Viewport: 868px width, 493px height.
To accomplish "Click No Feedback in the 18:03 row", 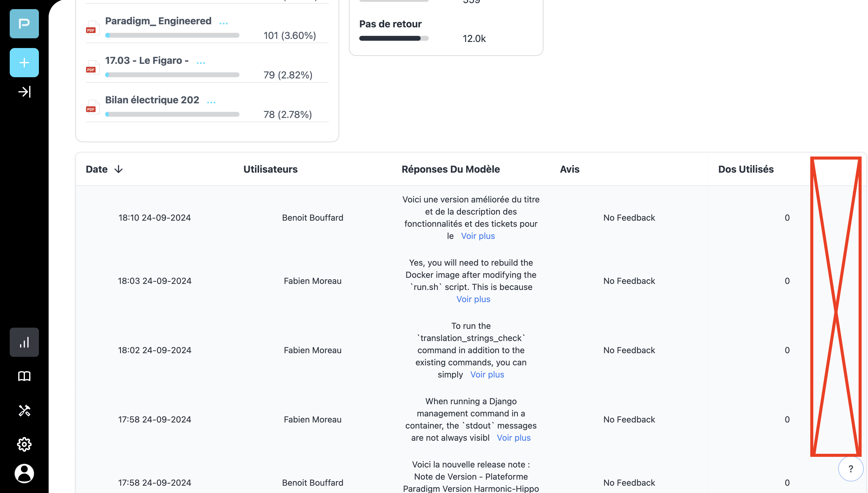I will click(629, 281).
